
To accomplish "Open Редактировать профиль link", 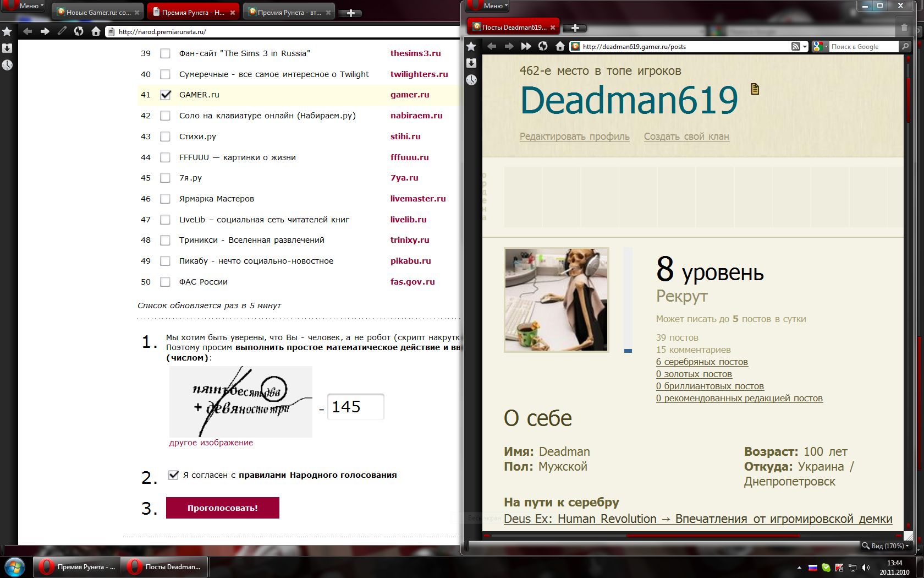I will (575, 137).
